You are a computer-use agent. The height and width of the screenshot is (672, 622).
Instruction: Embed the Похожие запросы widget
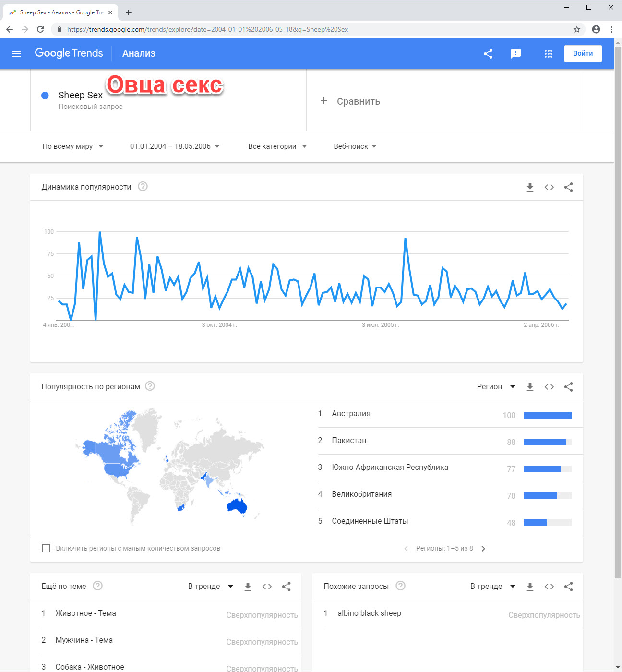[x=549, y=587]
